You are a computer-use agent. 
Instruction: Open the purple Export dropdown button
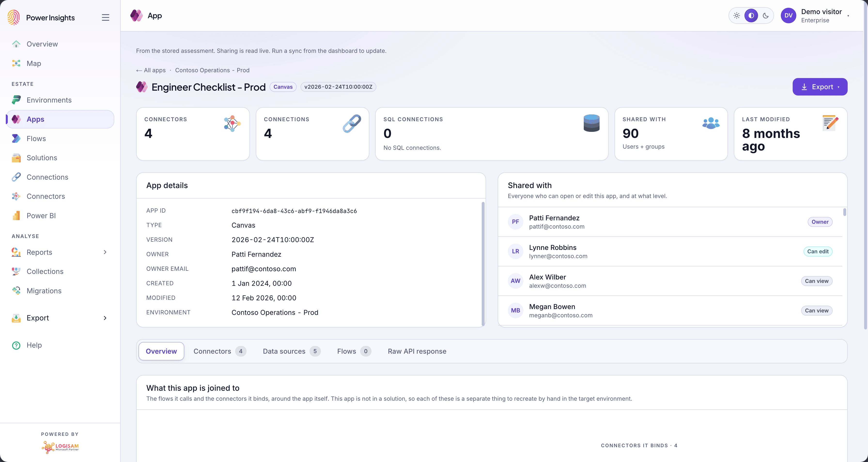[x=820, y=87]
